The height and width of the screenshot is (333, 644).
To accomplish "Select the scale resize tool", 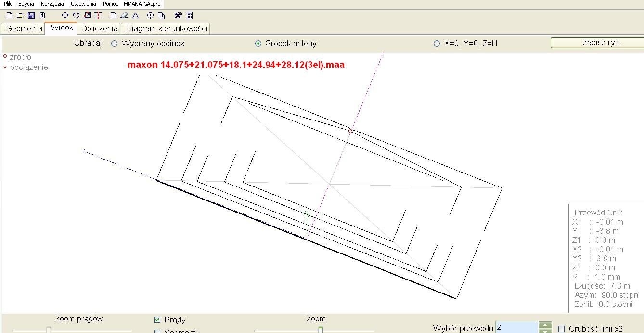I will point(87,15).
